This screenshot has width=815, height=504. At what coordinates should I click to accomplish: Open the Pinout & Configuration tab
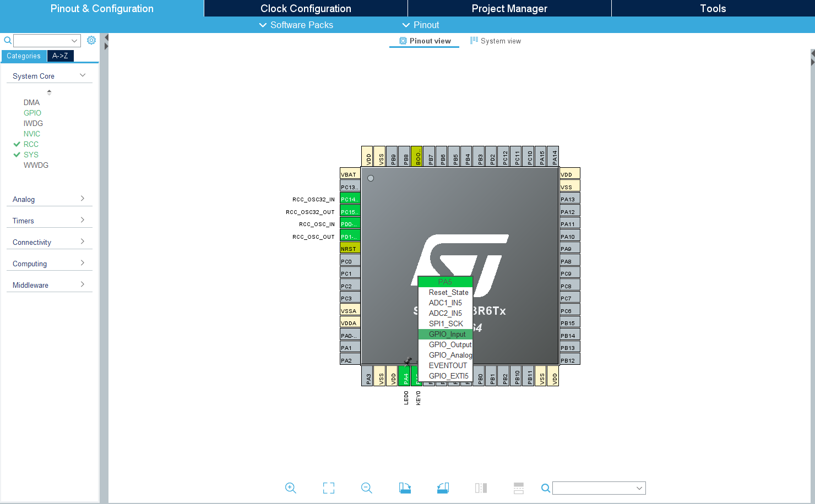tap(102, 8)
